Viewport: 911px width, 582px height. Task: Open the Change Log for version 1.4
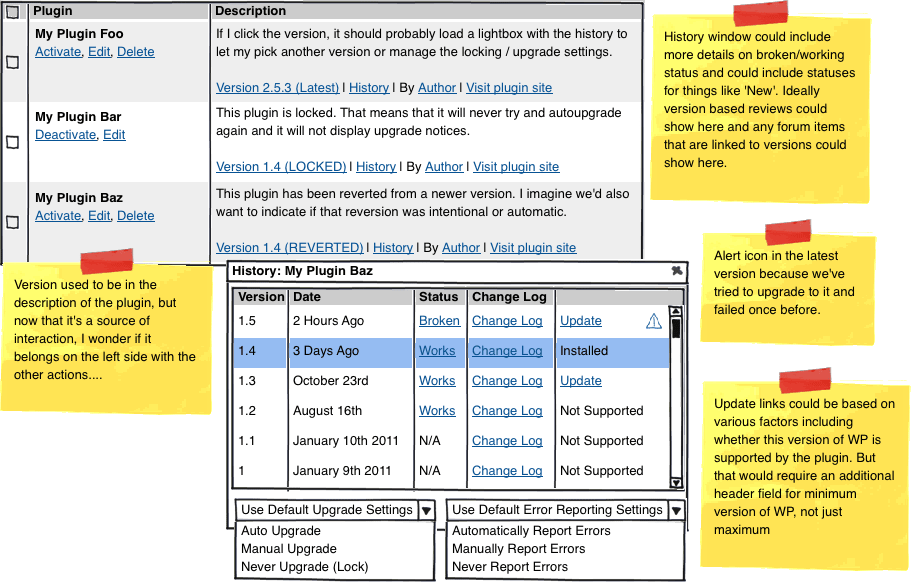[507, 351]
